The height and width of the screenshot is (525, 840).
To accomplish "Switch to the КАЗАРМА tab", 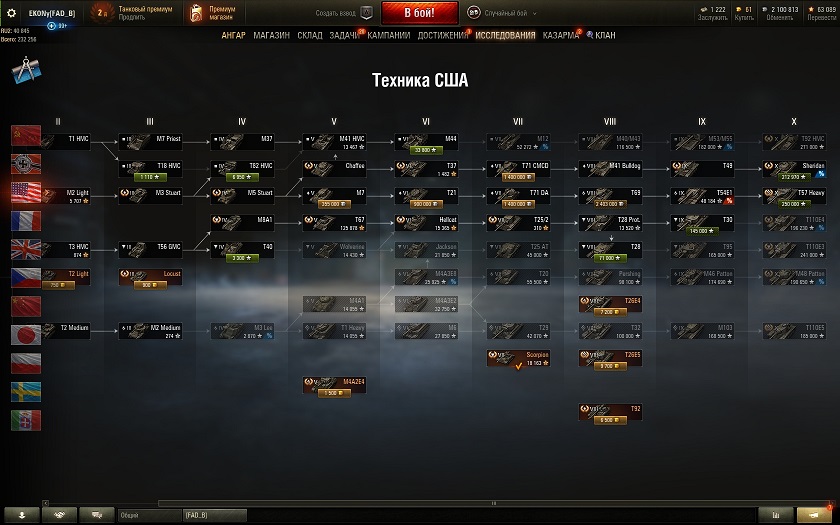I will (560, 35).
